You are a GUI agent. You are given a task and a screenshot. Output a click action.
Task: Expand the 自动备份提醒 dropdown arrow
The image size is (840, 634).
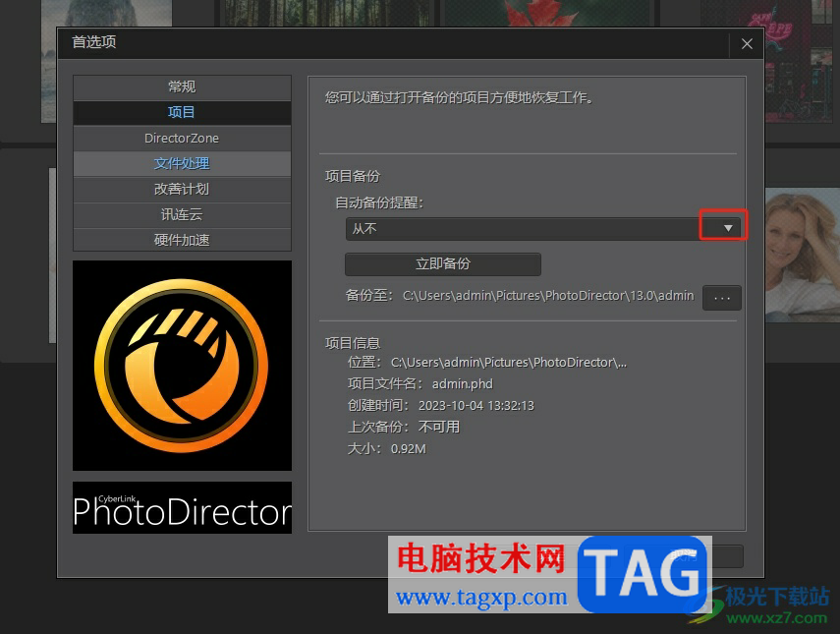(x=727, y=228)
